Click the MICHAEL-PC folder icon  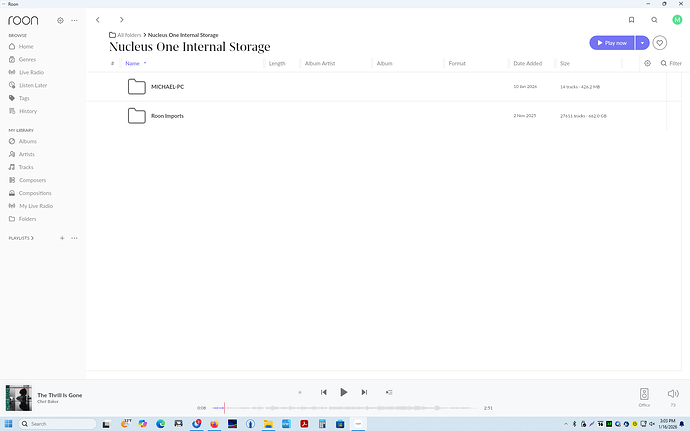point(136,87)
